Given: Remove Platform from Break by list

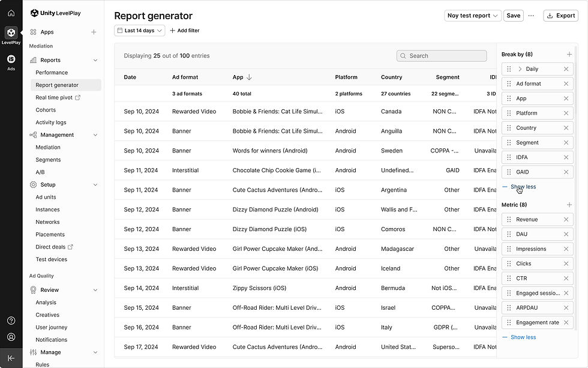Looking at the screenshot, I should (566, 113).
